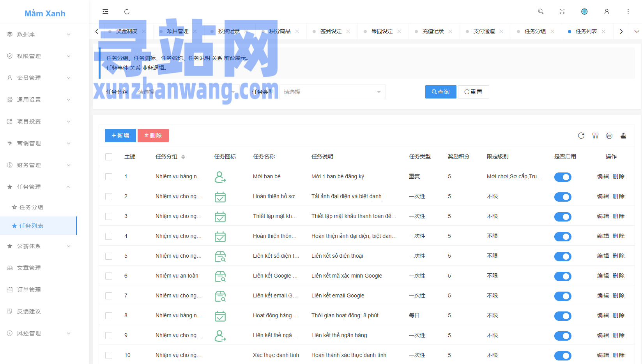Open the language globe icon
This screenshot has width=642, height=364.
(584, 12)
